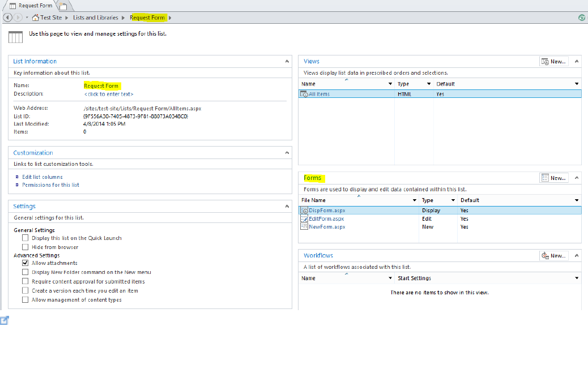Click the external link icon at bottom left
This screenshot has height=386, width=588.
[x=5, y=320]
